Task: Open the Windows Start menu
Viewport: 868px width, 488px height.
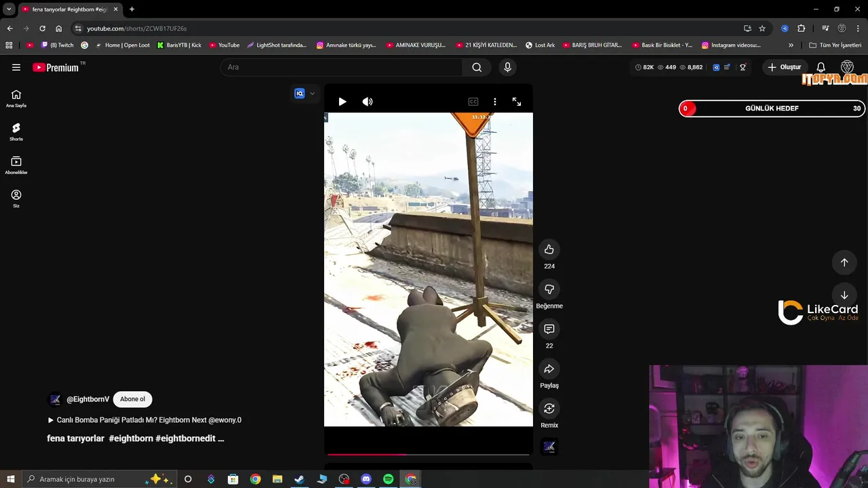Action: (x=11, y=479)
